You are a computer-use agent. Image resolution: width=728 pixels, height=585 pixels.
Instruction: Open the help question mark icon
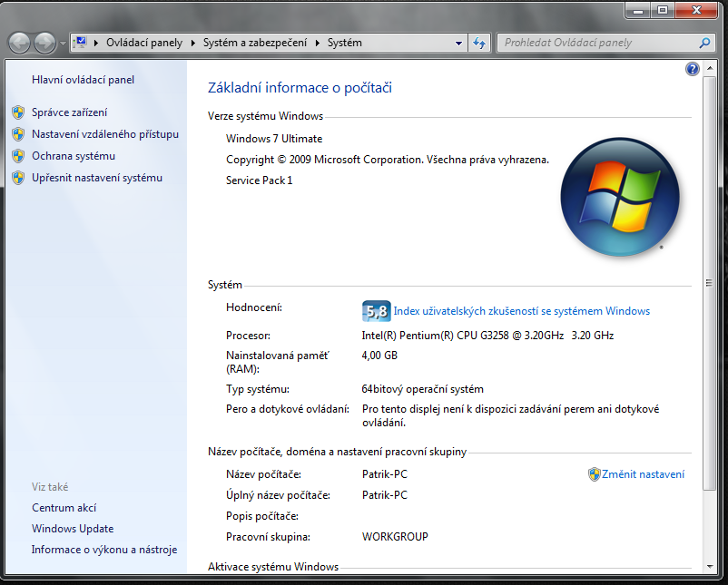point(693,69)
